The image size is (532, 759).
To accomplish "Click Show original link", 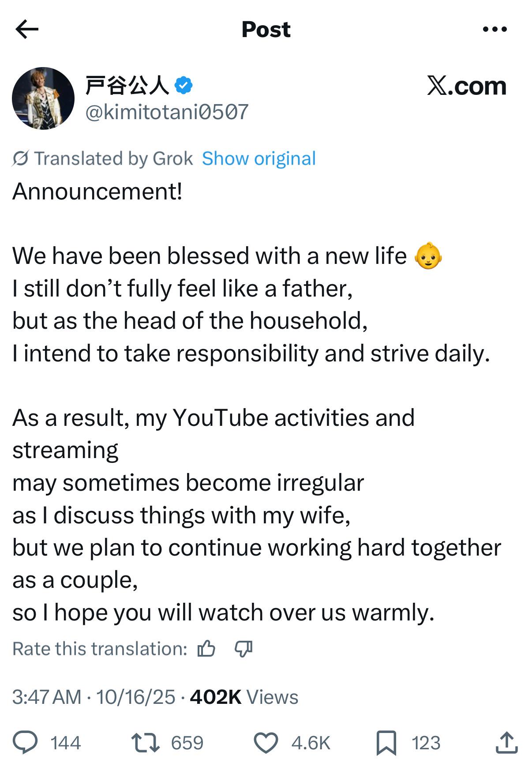I will 259,159.
